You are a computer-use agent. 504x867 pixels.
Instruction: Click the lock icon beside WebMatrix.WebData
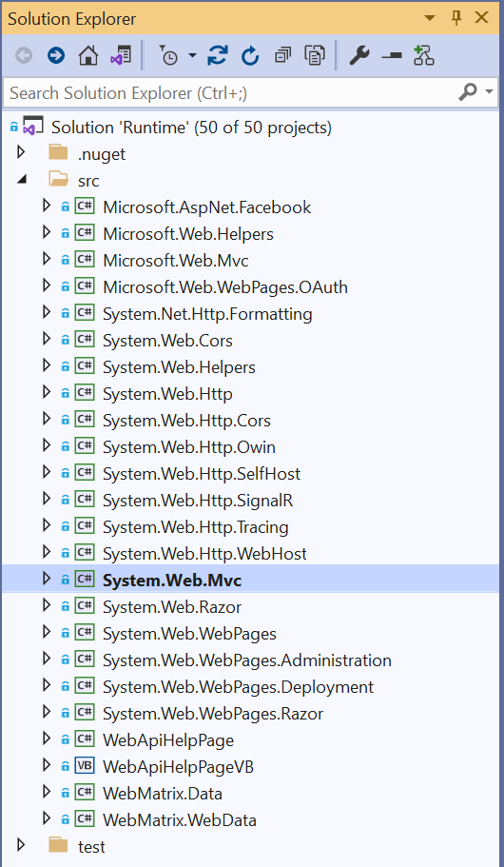(65, 819)
